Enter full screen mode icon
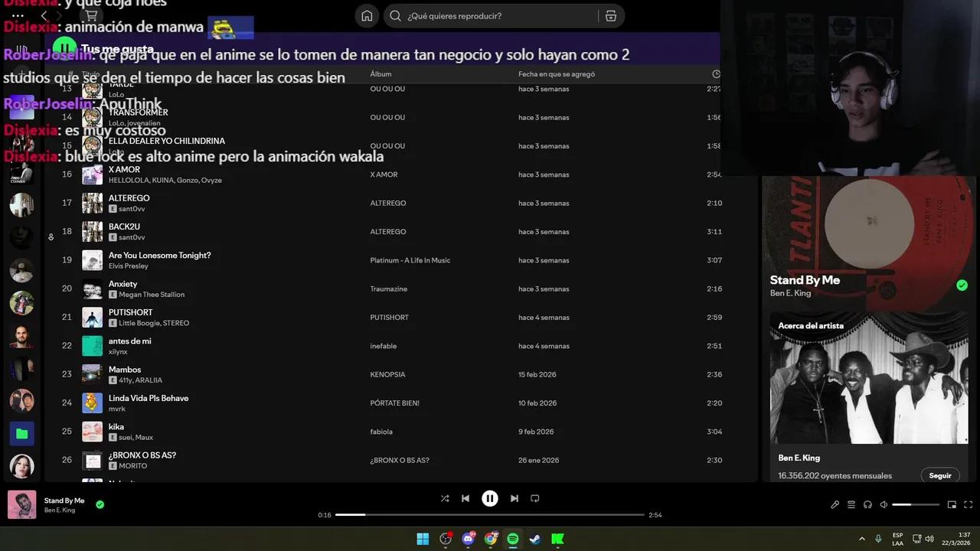This screenshot has height=551, width=980. click(x=969, y=504)
